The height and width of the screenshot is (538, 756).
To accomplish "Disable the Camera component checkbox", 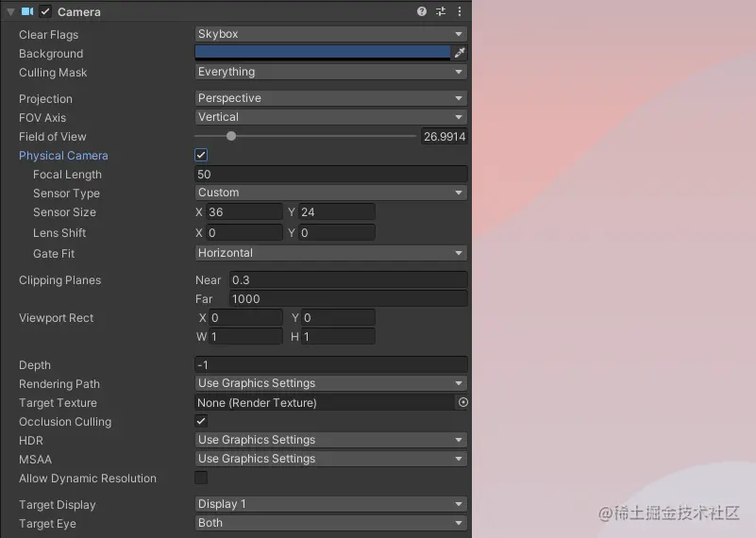I will [45, 11].
